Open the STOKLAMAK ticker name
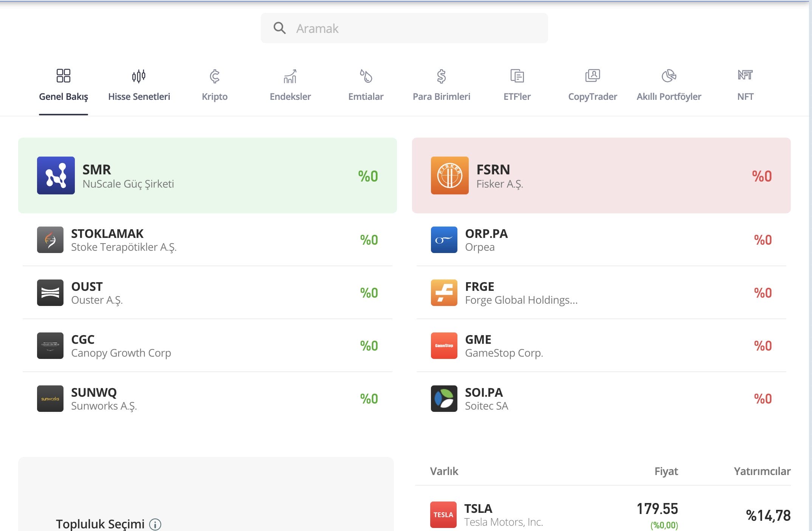Image resolution: width=812 pixels, height=531 pixels. coord(107,234)
